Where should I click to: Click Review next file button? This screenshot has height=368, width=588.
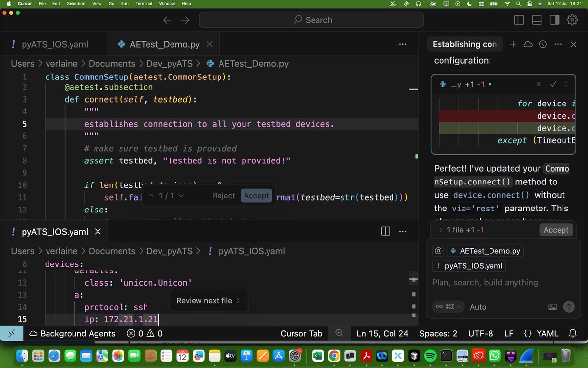tap(209, 301)
